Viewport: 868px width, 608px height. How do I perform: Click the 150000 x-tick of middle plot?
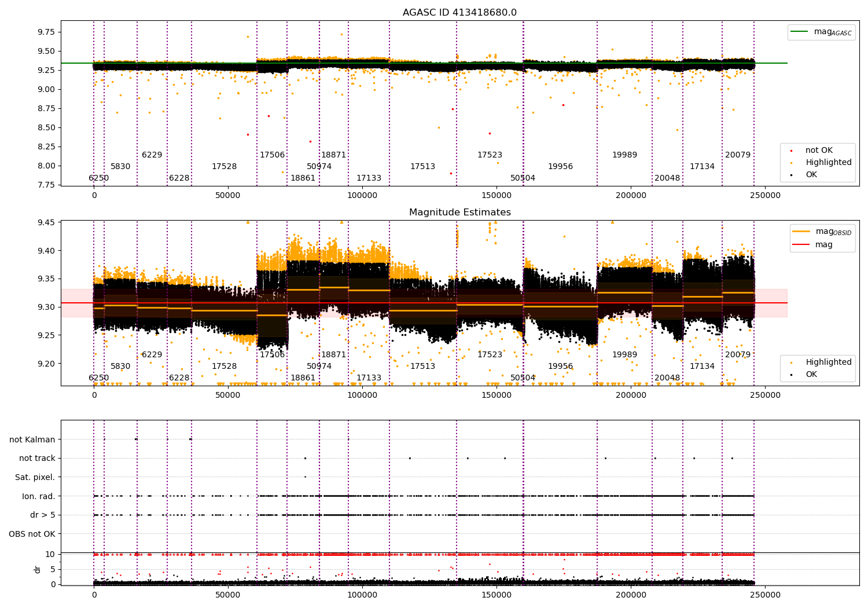click(x=496, y=395)
